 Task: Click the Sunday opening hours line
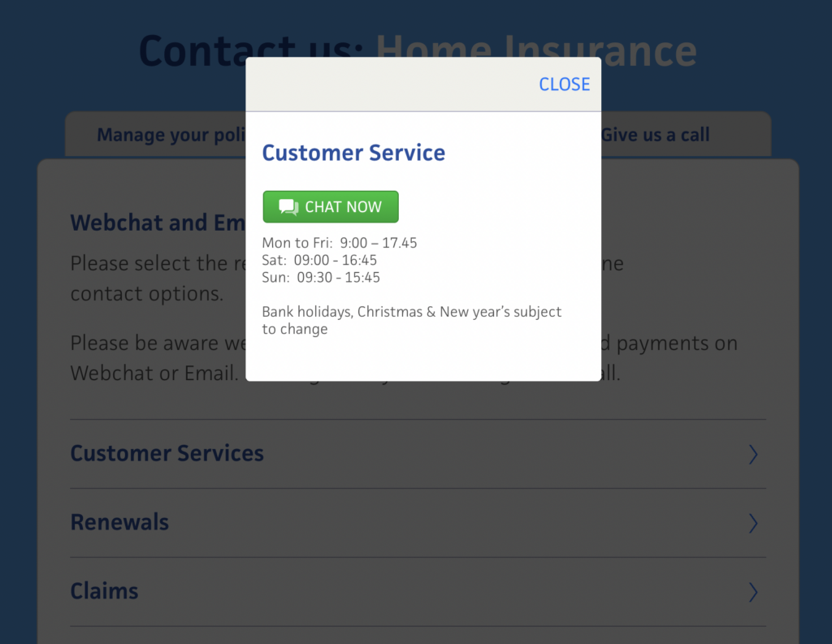(321, 277)
